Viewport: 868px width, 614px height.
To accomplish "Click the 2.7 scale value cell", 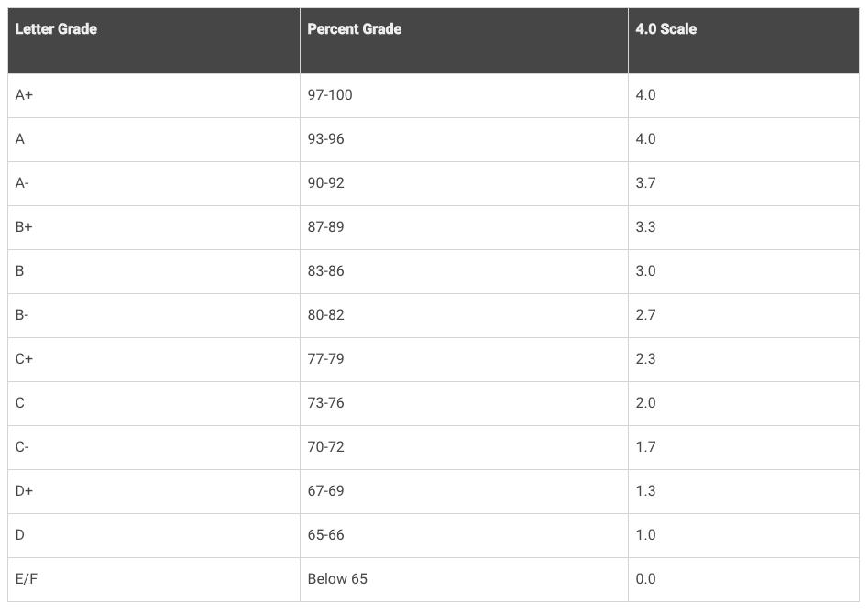I will click(645, 315).
